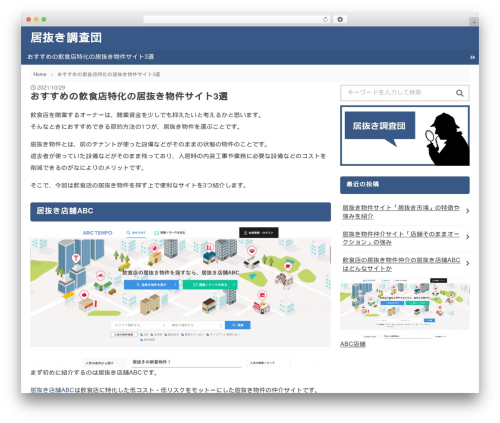Image resolution: width=500 pixels, height=423 pixels.
Task: Open second select dropdown under map
Action: point(196,325)
